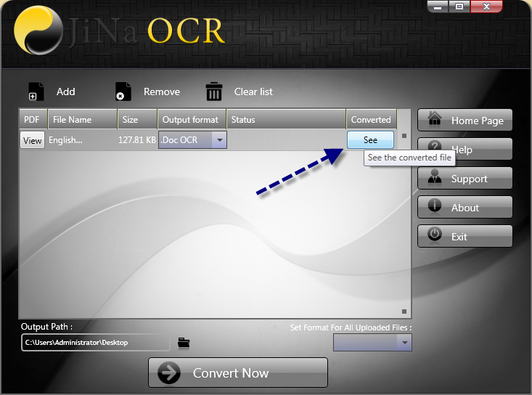
Task: Close the JiNa OCR window
Action: coord(486,7)
